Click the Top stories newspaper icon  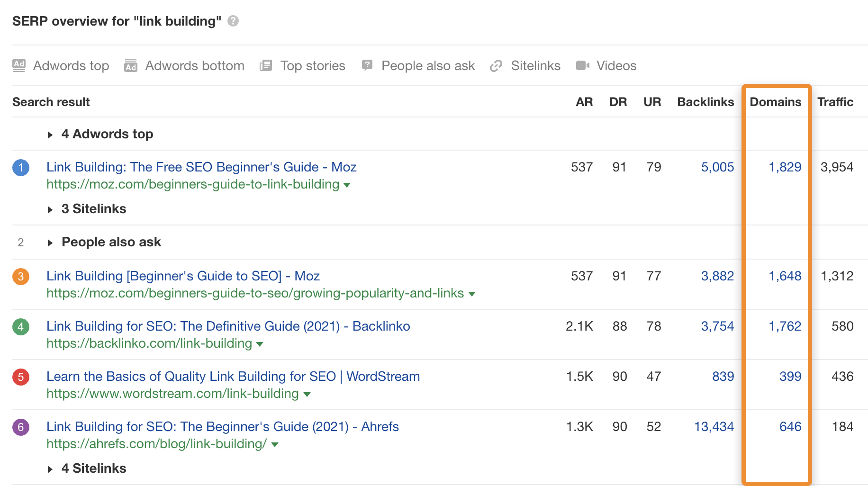[266, 65]
